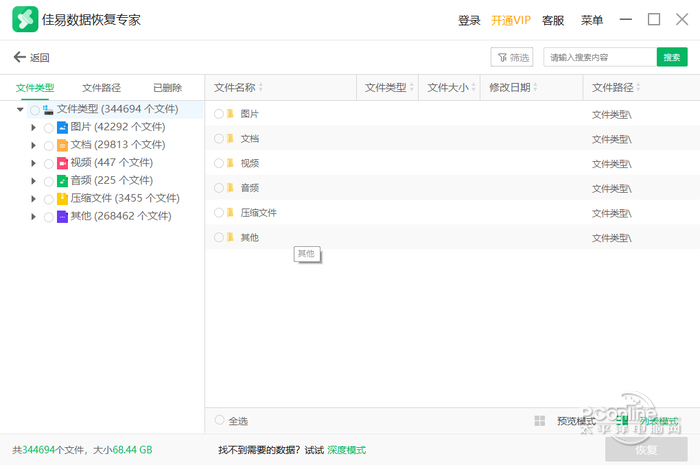
Task: Switch to thumbnail preview mode grid icon
Action: [x=540, y=421]
